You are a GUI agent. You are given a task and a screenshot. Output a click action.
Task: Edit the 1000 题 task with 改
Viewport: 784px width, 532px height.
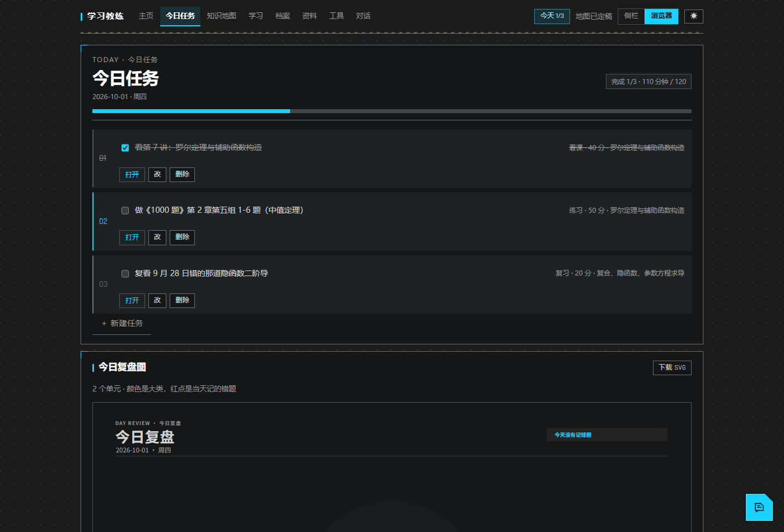pos(157,237)
